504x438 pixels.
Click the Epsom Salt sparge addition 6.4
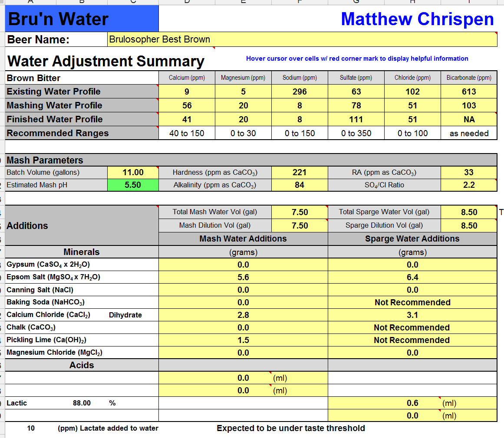(x=412, y=277)
